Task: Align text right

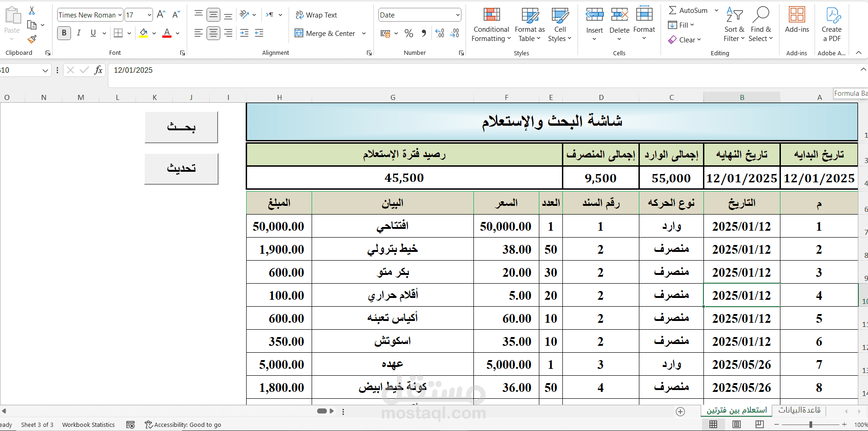Action: pyautogui.click(x=228, y=33)
